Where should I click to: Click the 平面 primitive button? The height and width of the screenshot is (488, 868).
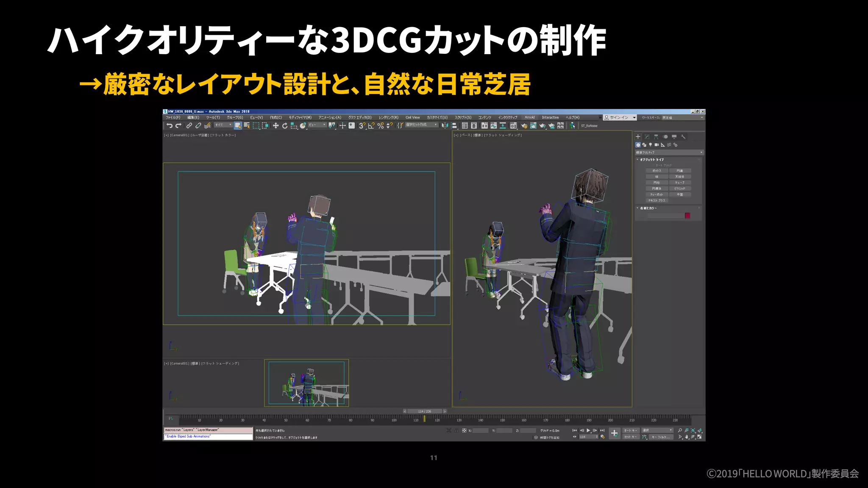[680, 194]
